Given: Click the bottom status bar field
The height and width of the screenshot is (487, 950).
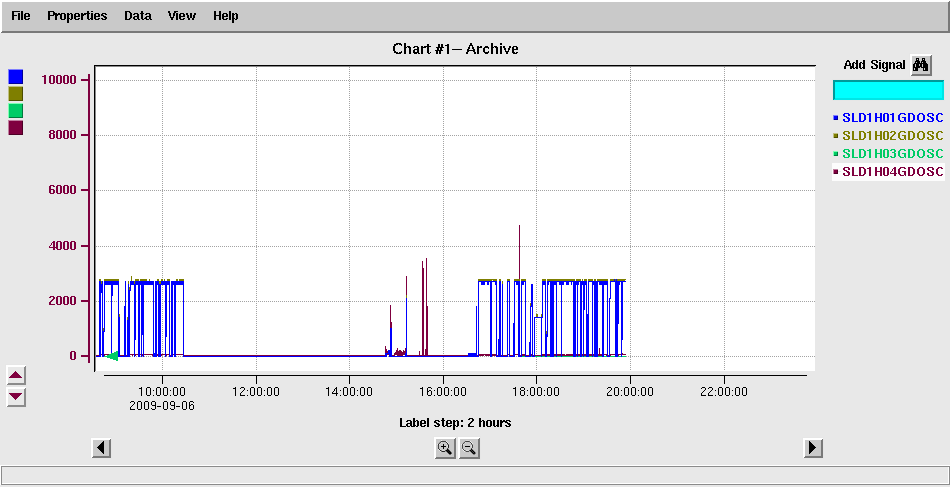Looking at the screenshot, I should [474, 475].
